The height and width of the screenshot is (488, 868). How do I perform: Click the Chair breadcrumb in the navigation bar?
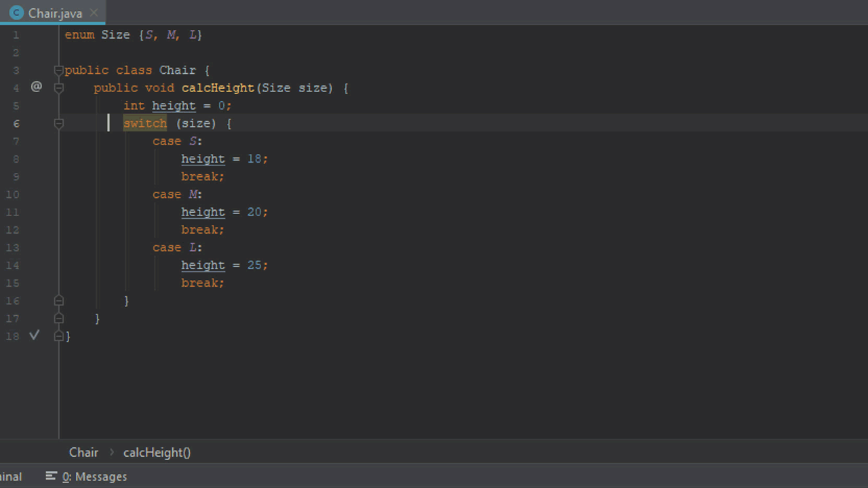pyautogui.click(x=83, y=452)
